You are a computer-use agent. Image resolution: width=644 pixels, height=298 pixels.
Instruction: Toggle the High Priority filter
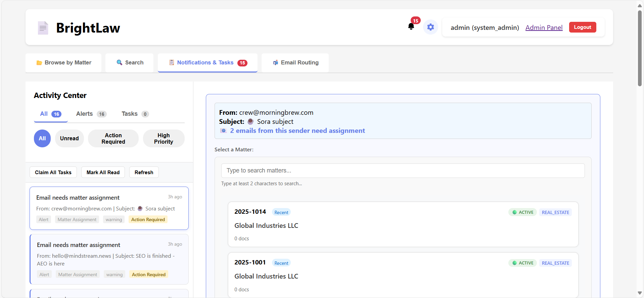(x=164, y=138)
